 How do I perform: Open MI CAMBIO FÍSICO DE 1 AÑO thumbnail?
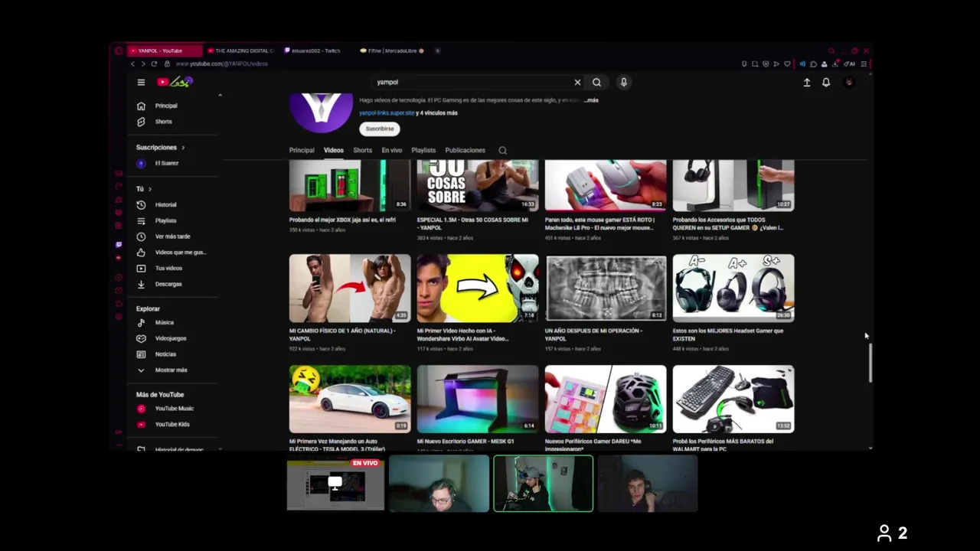tap(350, 288)
